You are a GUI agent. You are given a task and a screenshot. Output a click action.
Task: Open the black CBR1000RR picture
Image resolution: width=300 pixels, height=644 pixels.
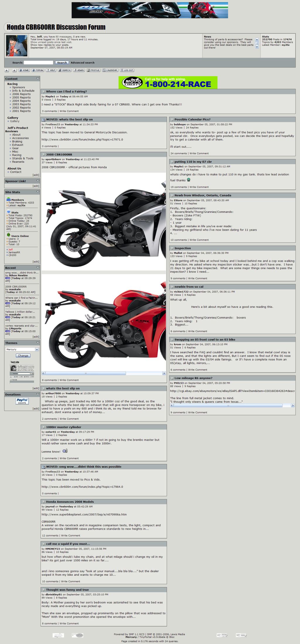click(104, 221)
